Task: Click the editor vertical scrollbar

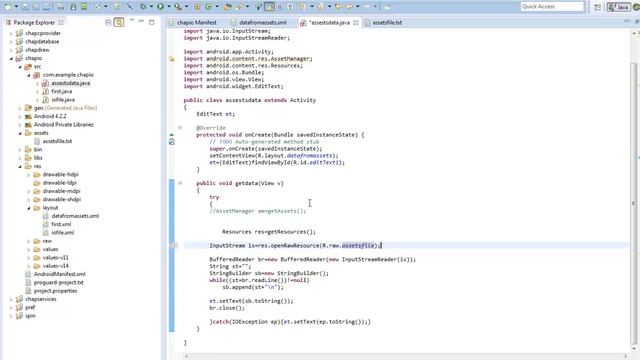Action: [633, 202]
